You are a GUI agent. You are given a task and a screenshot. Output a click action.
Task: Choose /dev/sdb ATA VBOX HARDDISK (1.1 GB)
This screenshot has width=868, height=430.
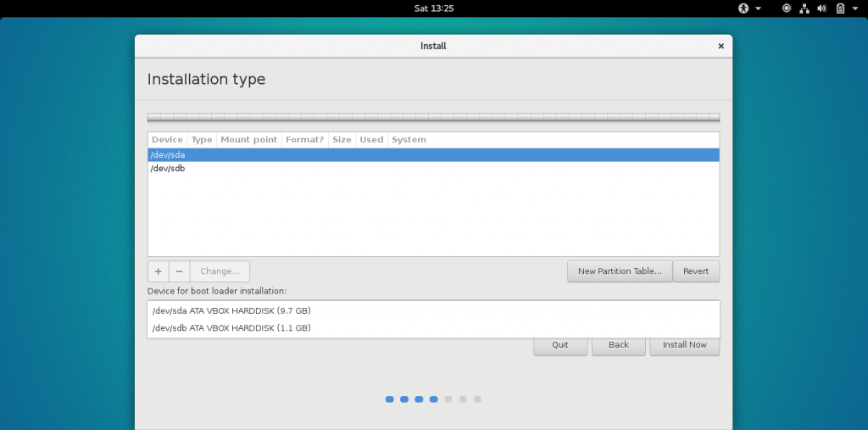[x=433, y=328]
